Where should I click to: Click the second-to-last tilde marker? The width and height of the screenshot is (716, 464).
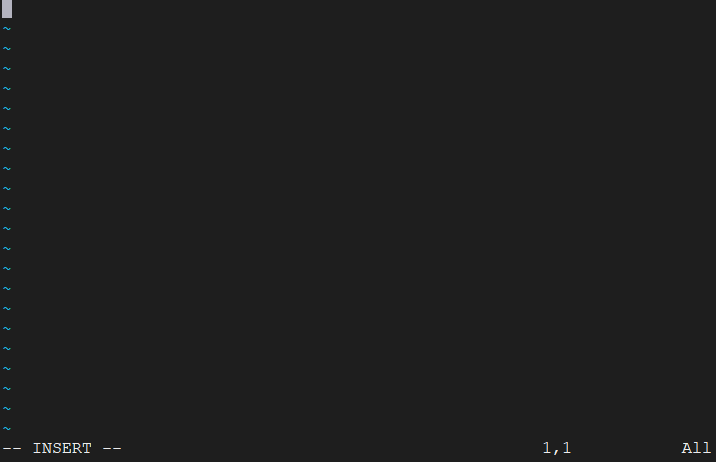[x=7, y=409]
